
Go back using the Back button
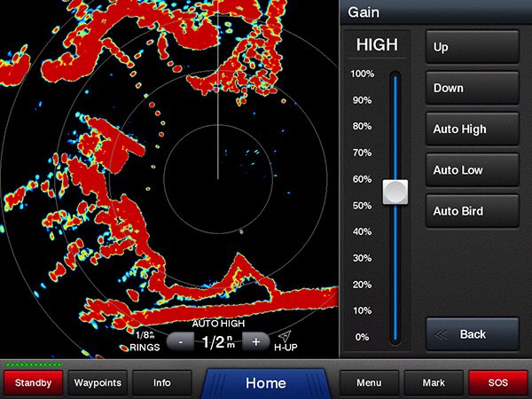(472, 334)
